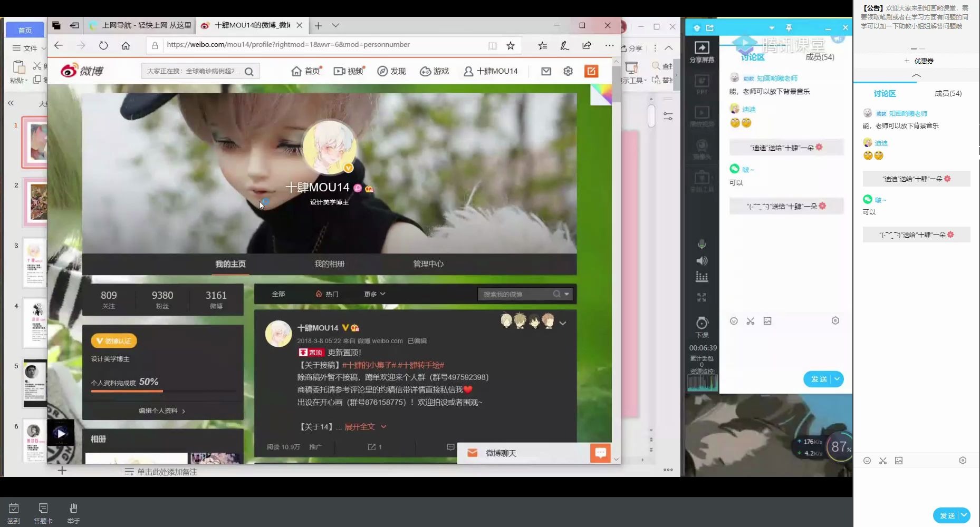Go to browser home page
The height and width of the screenshot is (527, 980).
126,45
